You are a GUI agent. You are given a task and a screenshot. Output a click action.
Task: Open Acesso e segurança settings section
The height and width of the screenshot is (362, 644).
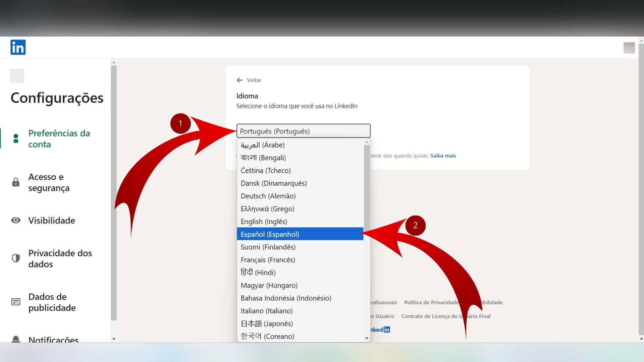click(49, 182)
